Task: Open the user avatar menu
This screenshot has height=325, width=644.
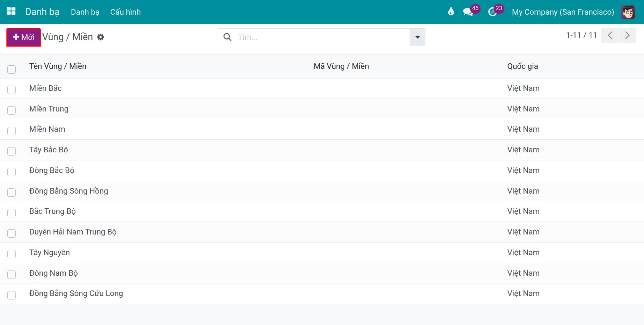Action: 628,12
